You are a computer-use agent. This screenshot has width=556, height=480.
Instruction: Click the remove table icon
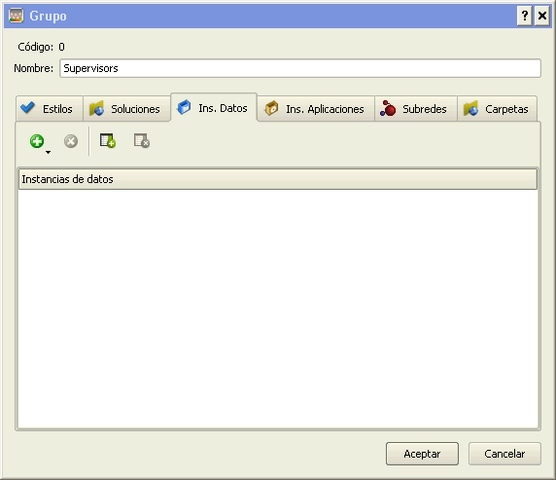click(x=142, y=141)
